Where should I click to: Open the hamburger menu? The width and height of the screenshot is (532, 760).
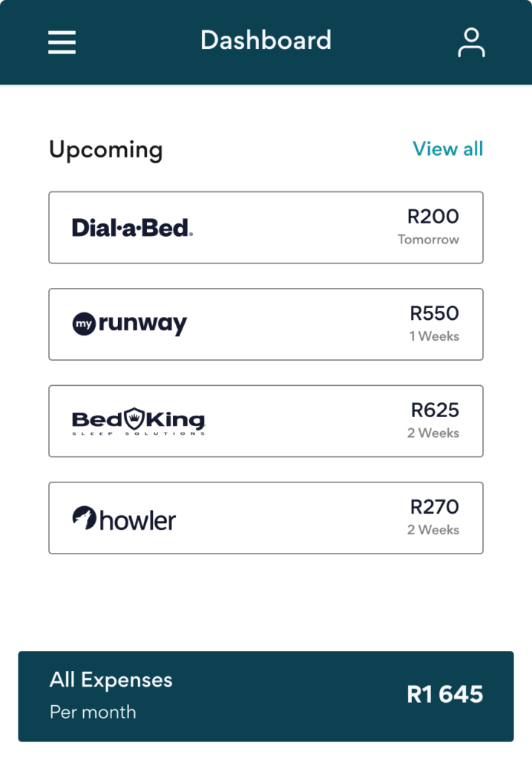pos(62,42)
